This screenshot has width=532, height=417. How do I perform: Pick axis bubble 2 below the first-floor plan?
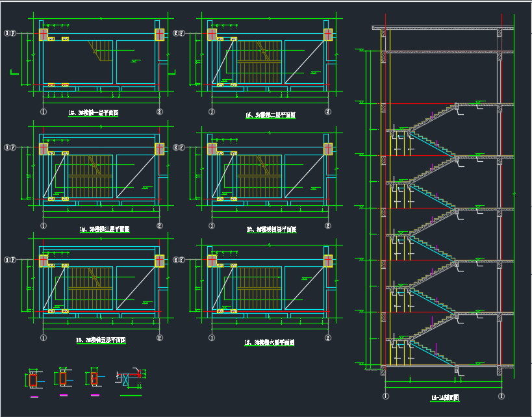pyautogui.click(x=160, y=111)
